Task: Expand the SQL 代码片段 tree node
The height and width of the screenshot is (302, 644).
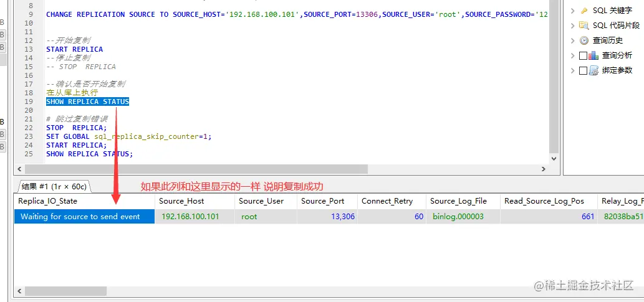Action: tap(573, 26)
